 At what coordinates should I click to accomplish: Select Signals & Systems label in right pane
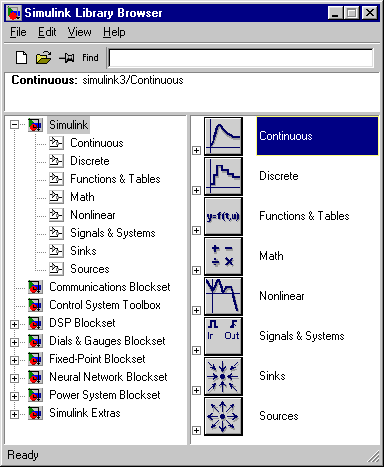[x=302, y=336]
